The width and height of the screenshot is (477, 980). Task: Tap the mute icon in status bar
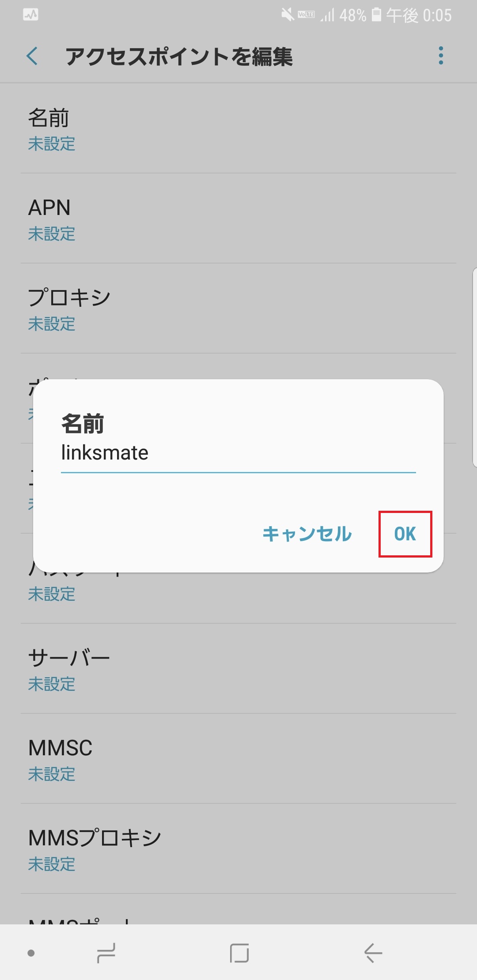click(x=287, y=15)
